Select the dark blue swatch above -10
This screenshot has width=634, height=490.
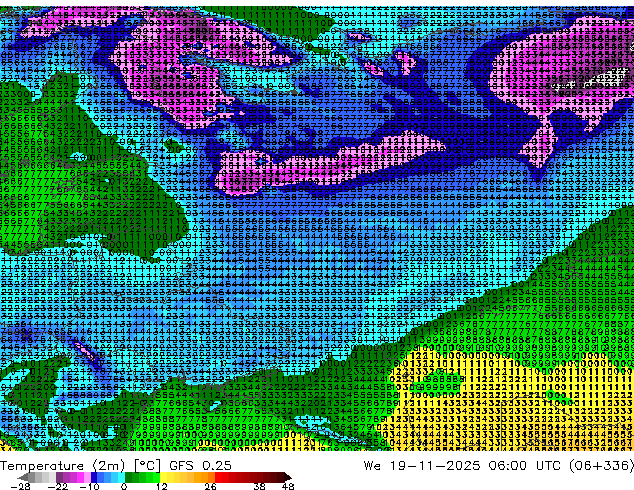tap(94, 477)
